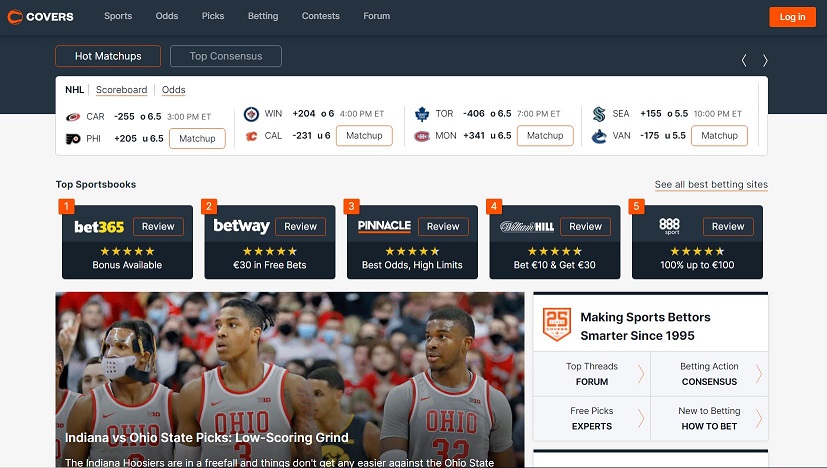Click the Pinnacle sportsbook logo
The height and width of the screenshot is (468, 827).
coord(384,226)
